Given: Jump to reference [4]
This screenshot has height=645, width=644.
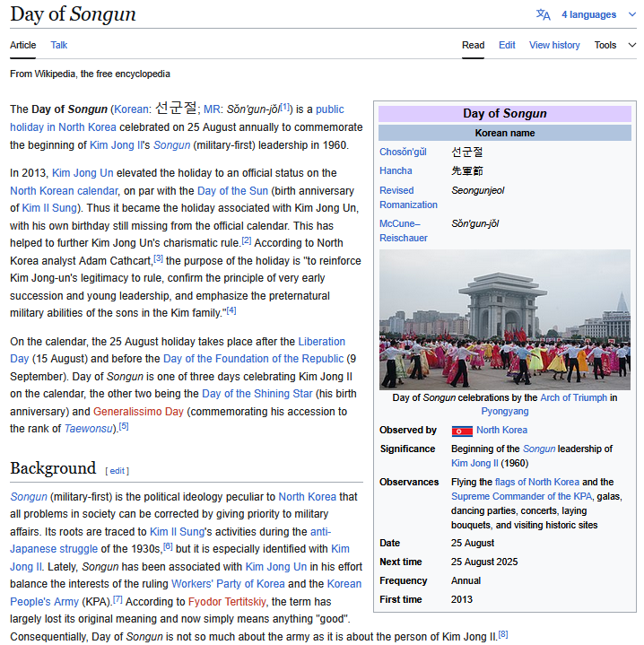Looking at the screenshot, I should [x=231, y=310].
